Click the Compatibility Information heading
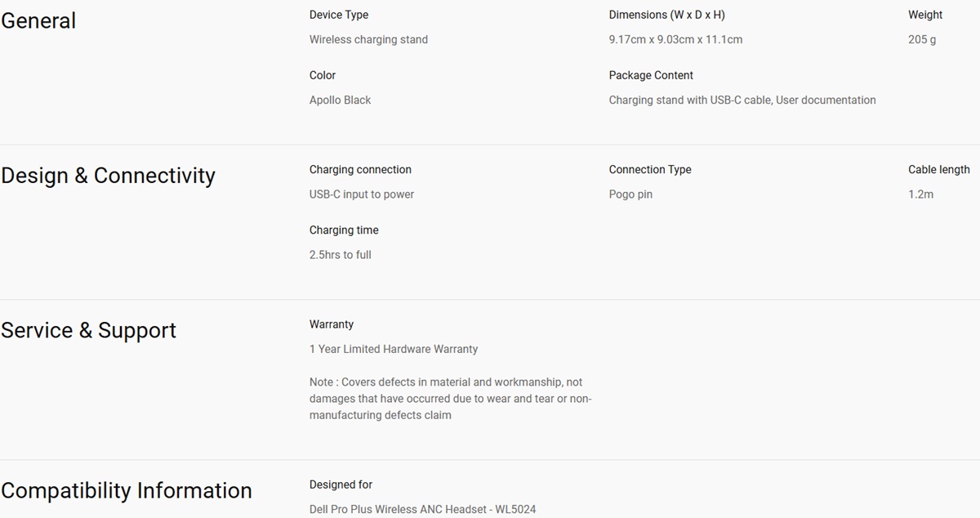980x518 pixels. pos(127,490)
